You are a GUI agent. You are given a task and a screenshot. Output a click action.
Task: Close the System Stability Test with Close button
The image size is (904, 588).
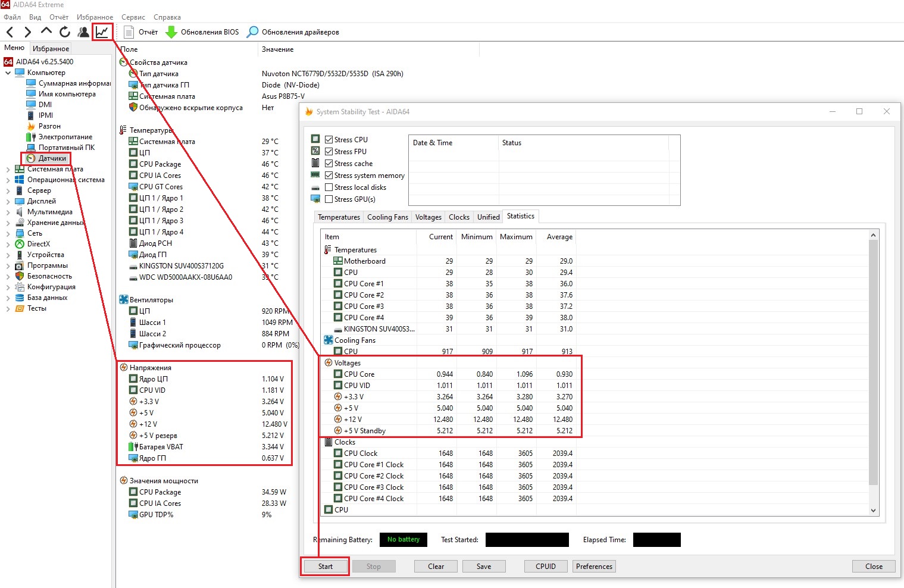(874, 567)
